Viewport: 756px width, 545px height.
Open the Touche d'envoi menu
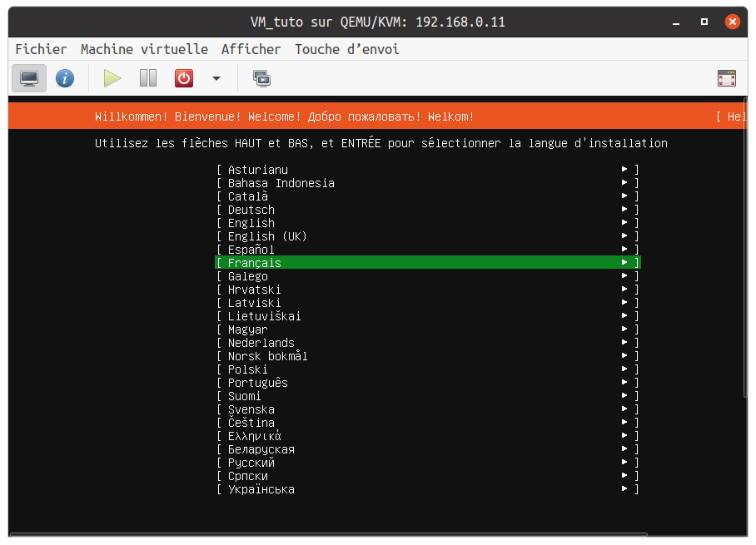click(346, 49)
